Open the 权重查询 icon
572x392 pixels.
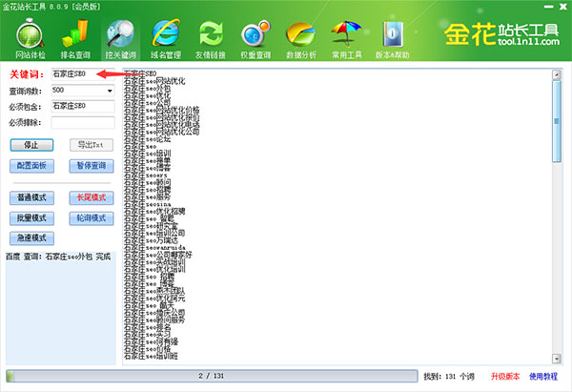point(255,34)
